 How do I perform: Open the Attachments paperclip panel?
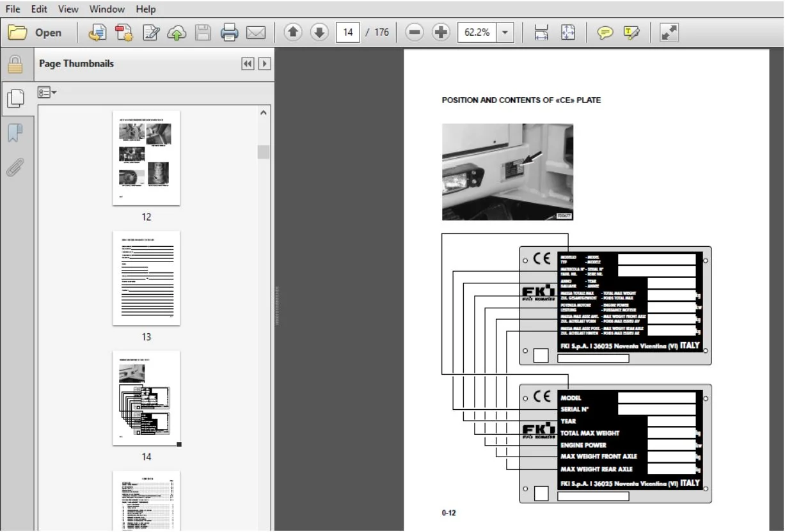coord(15,167)
